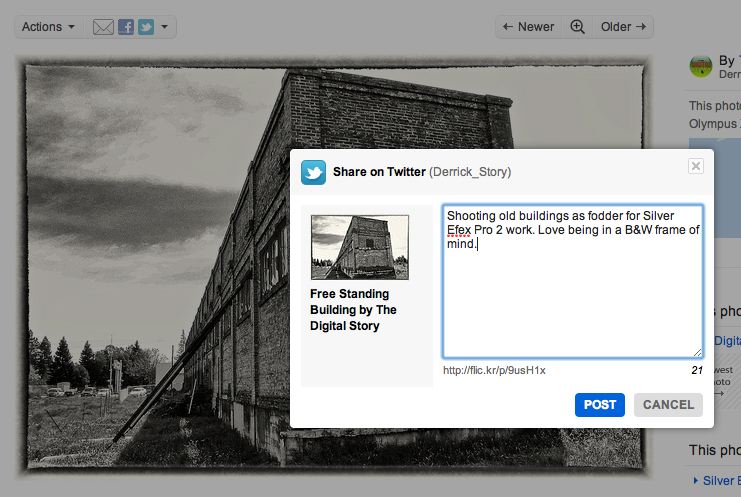Click inside the tweet message text box
741x497 pixels.
click(x=573, y=300)
